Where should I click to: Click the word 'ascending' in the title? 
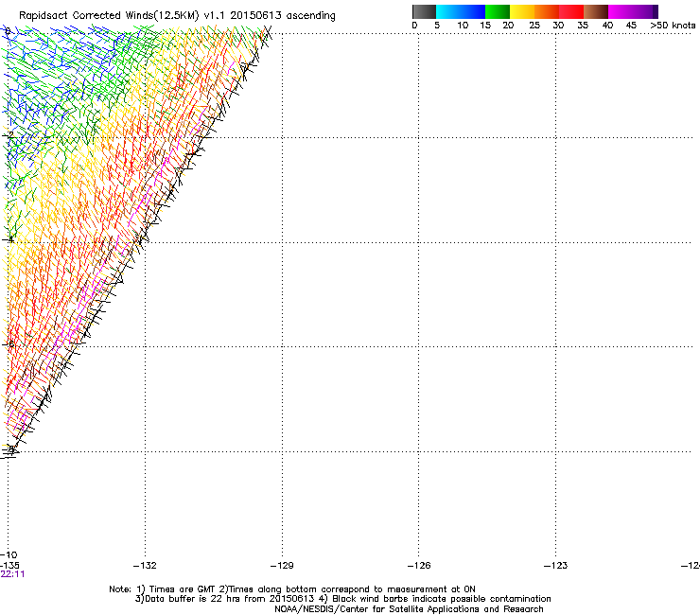pos(310,16)
